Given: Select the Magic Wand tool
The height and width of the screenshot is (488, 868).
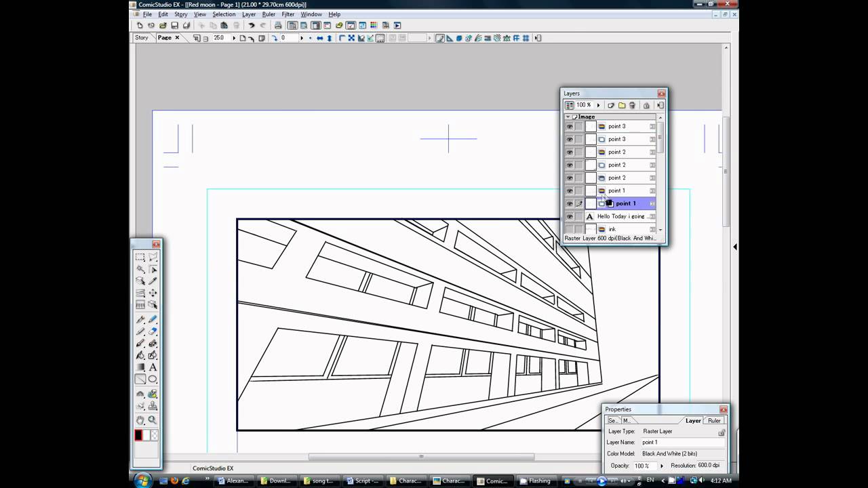Looking at the screenshot, I should pos(140,269).
